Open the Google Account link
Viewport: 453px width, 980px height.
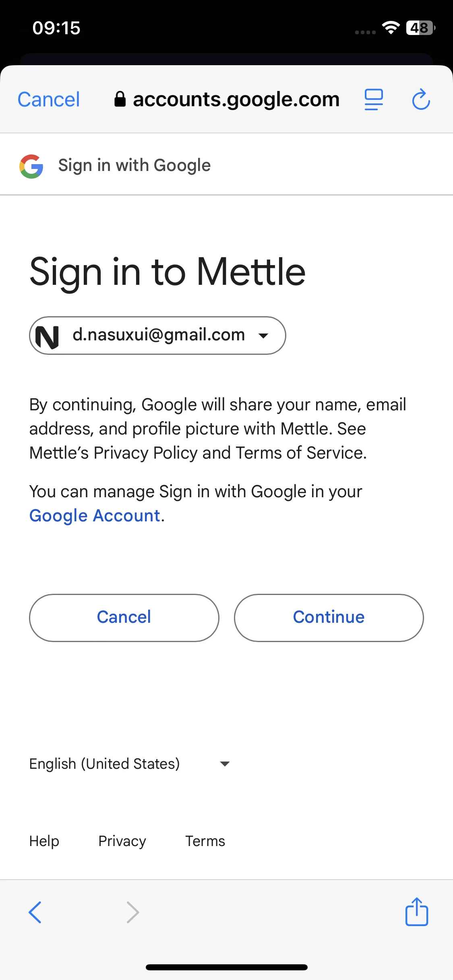coord(95,516)
